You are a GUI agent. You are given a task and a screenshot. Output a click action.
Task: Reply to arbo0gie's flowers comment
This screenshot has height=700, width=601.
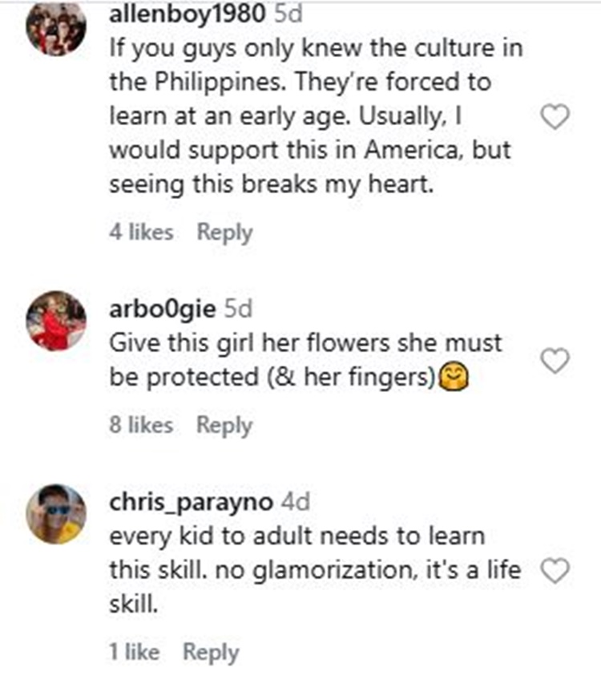coord(224,425)
